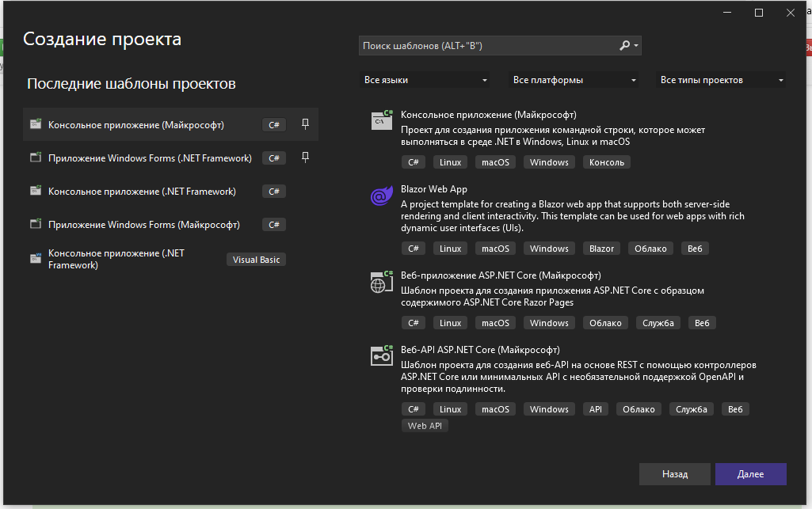This screenshot has height=509, width=812.
Task: Select recent template Консольное приложение (Майкрософт)
Action: click(170, 124)
